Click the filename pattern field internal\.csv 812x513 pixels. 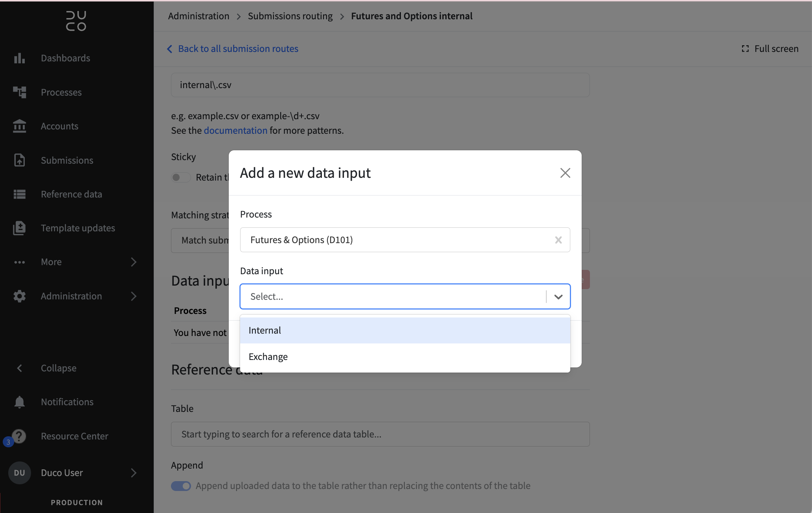point(380,85)
